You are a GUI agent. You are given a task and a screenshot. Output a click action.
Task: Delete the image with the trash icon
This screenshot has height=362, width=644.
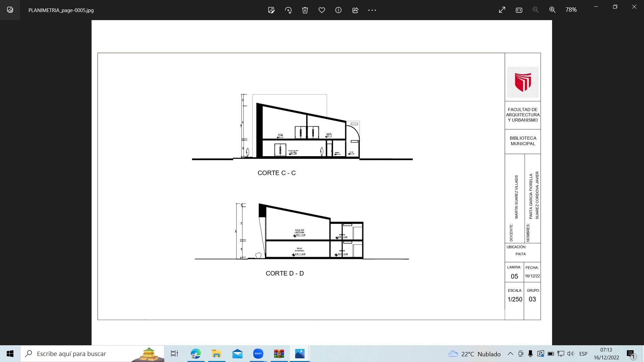305,10
